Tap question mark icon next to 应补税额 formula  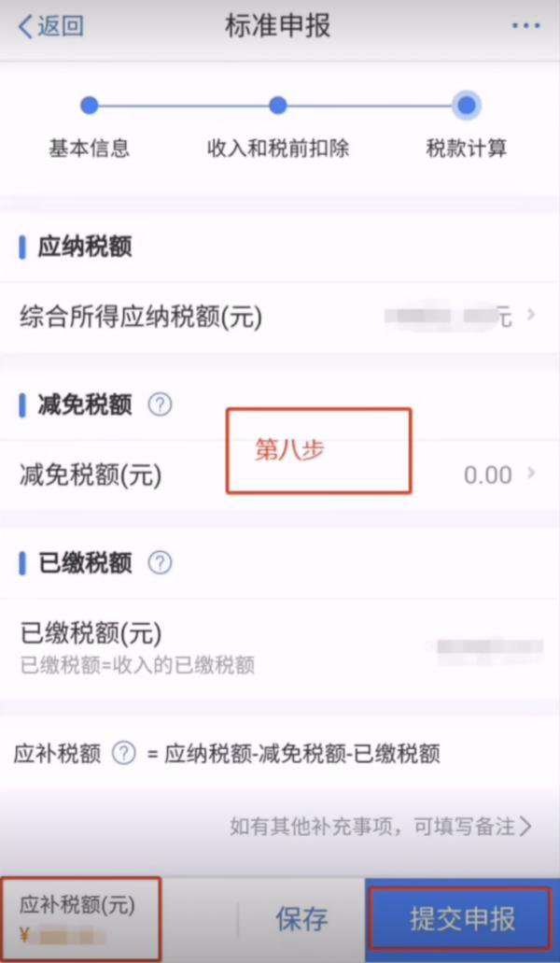point(124,753)
